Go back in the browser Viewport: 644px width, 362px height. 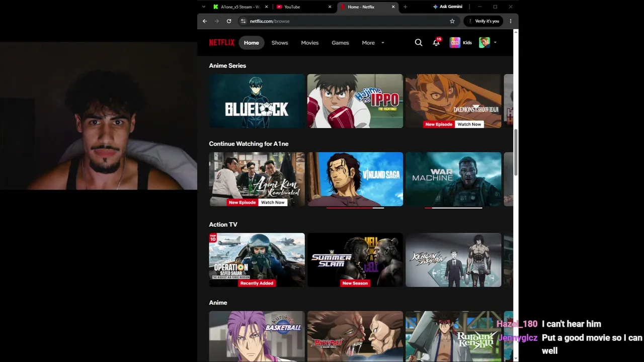[x=205, y=21]
